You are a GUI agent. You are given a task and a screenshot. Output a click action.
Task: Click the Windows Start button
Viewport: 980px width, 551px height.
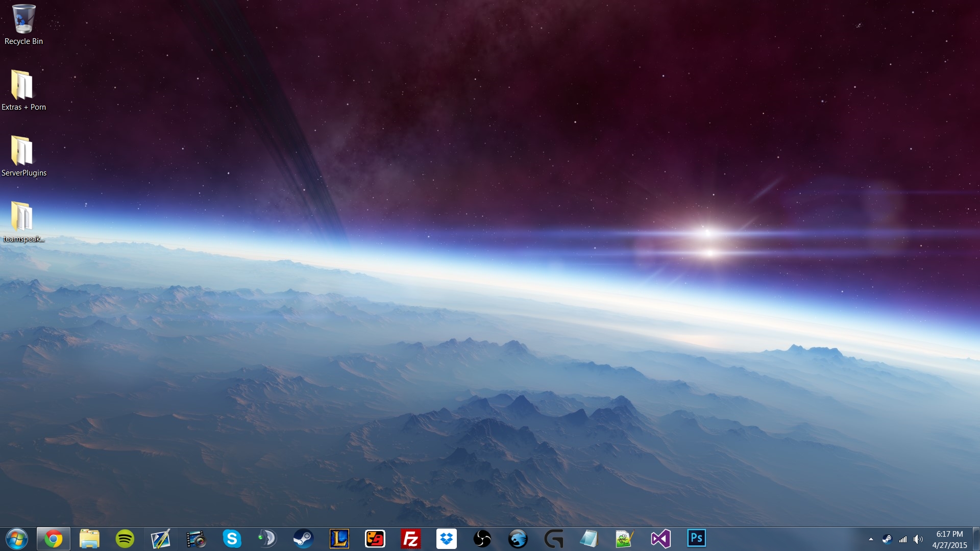[x=16, y=539]
